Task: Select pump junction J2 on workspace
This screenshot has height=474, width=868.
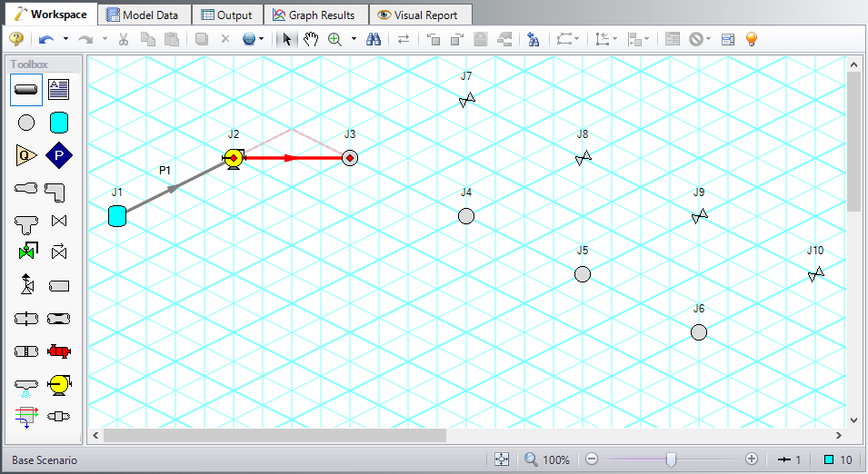Action: [x=234, y=158]
